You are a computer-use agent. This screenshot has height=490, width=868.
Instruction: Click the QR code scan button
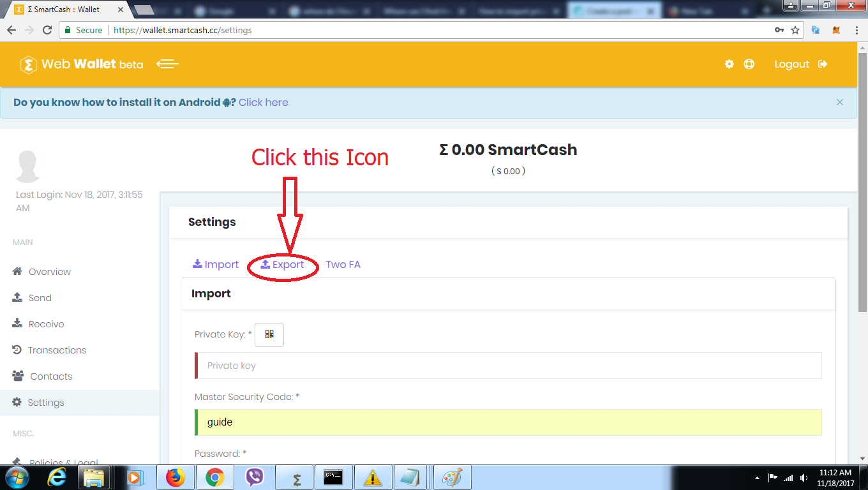[269, 335]
